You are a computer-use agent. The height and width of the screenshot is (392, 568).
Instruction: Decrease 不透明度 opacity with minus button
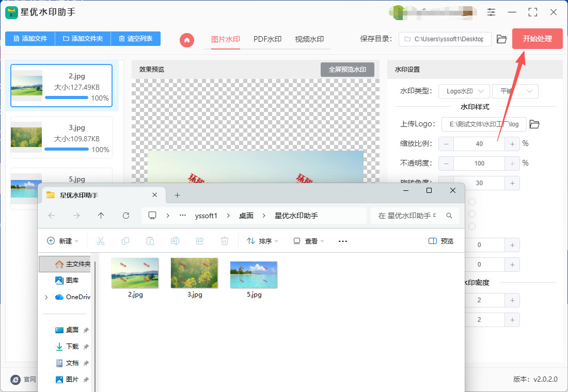point(446,164)
